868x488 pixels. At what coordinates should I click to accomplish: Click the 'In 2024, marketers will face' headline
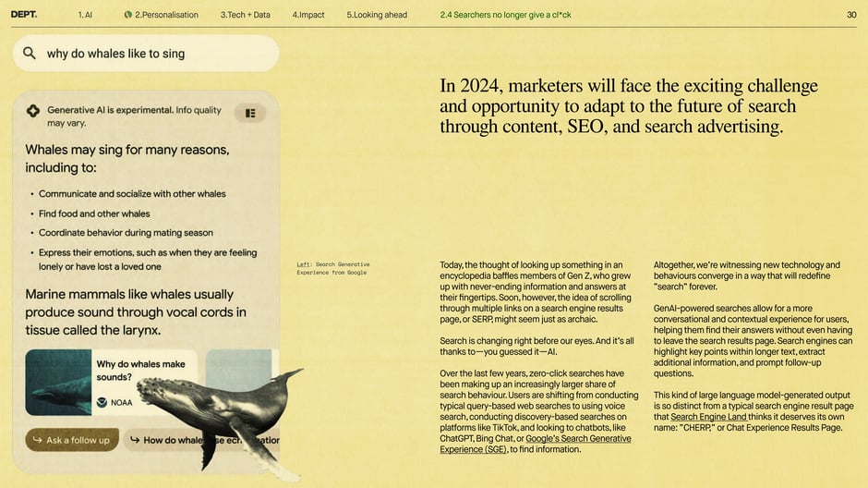(x=629, y=105)
